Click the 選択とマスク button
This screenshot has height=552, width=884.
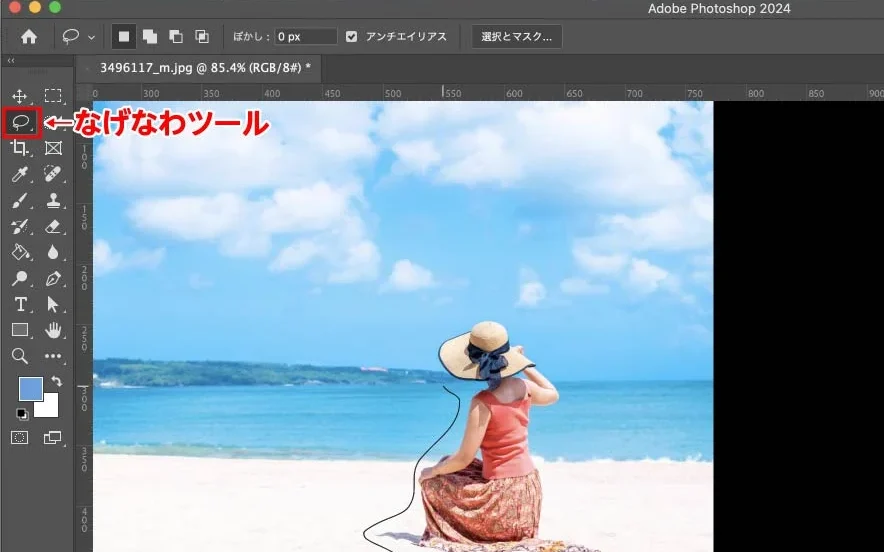coord(517,37)
